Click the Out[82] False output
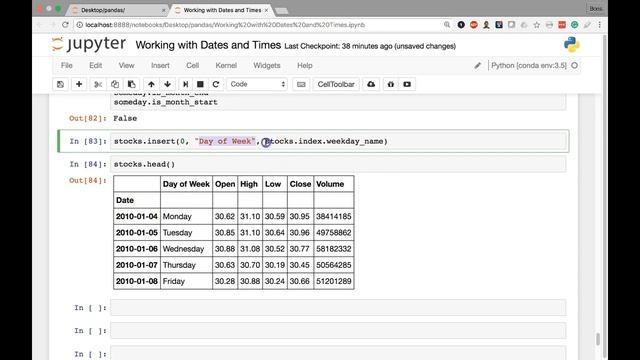 (x=125, y=118)
